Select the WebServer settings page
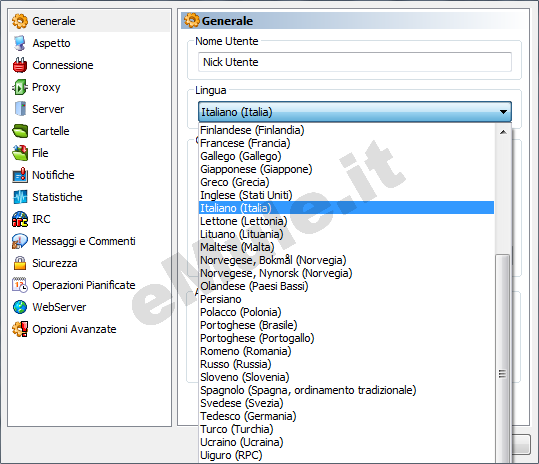The height and width of the screenshot is (464, 539). (x=59, y=307)
